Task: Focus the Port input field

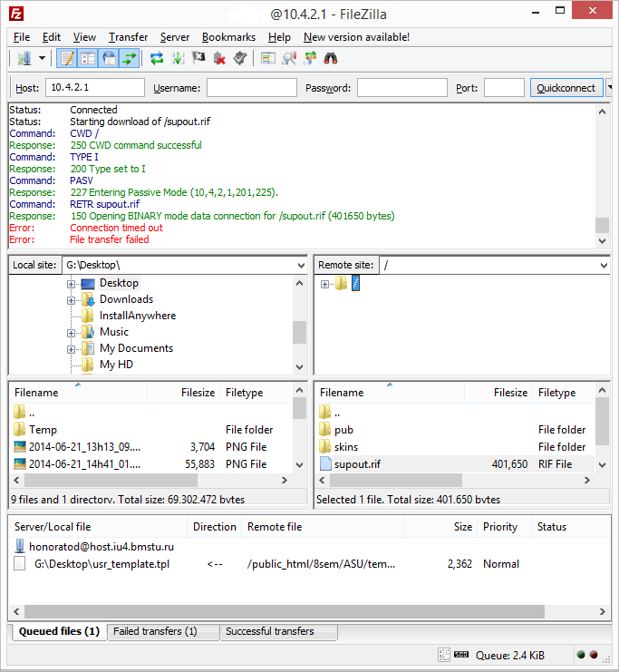Action: tap(504, 87)
